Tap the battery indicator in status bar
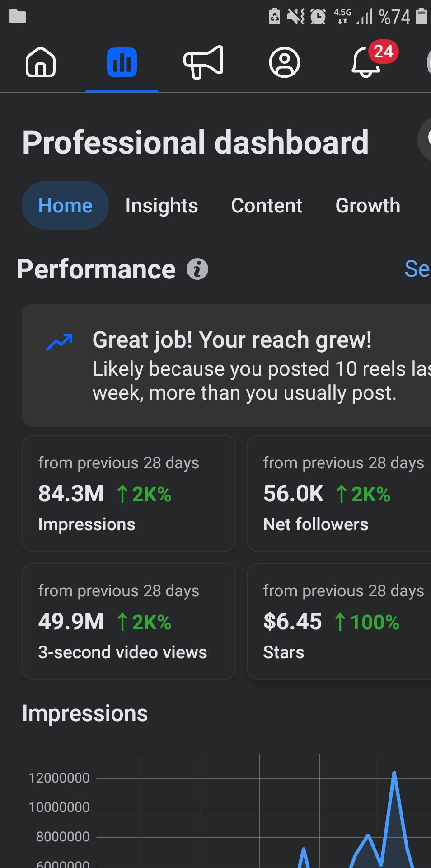Image resolution: width=431 pixels, height=868 pixels. coord(421,16)
